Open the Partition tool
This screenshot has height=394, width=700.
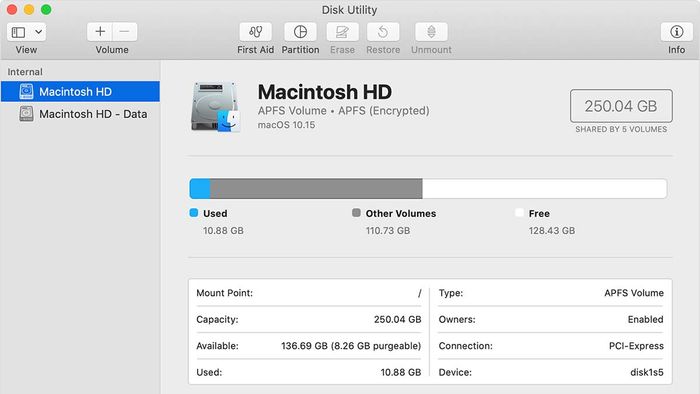pos(300,32)
